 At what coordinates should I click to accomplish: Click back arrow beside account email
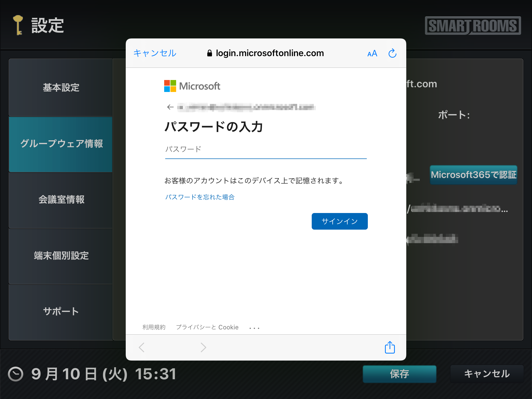[x=170, y=107]
